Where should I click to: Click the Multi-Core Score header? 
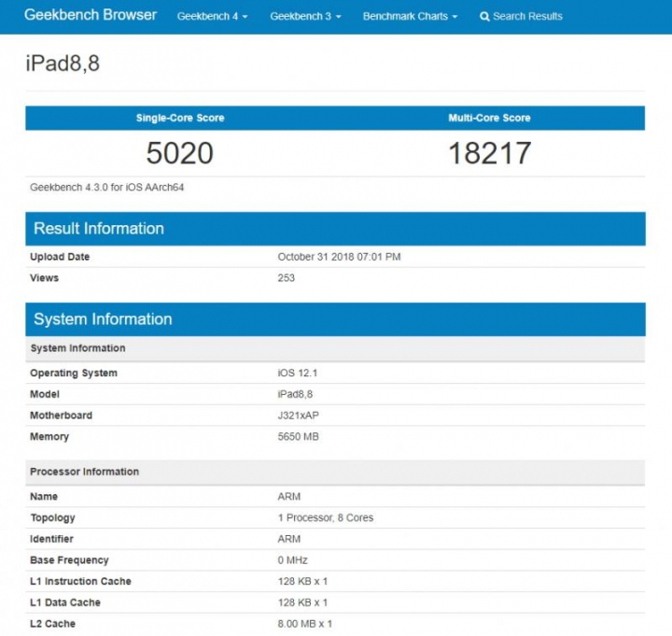[x=489, y=118]
